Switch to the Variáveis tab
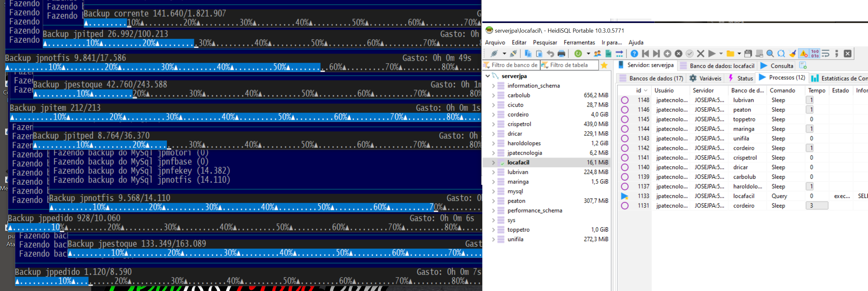 (705, 78)
